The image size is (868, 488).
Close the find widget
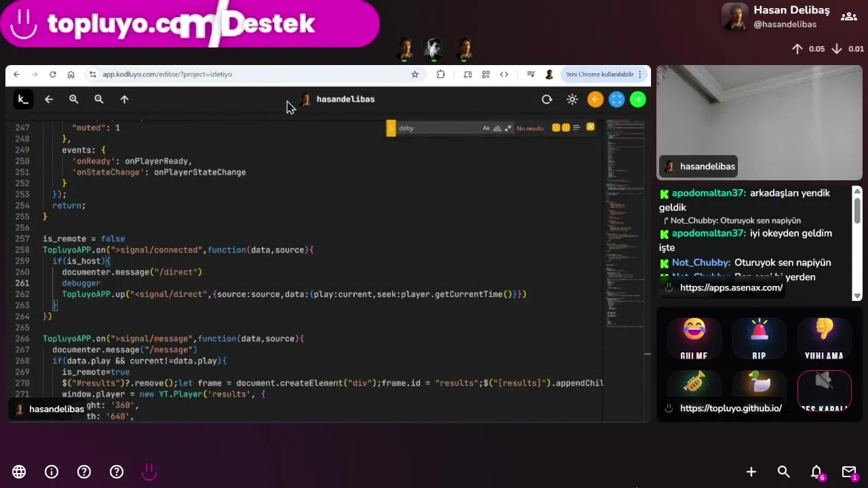point(591,127)
